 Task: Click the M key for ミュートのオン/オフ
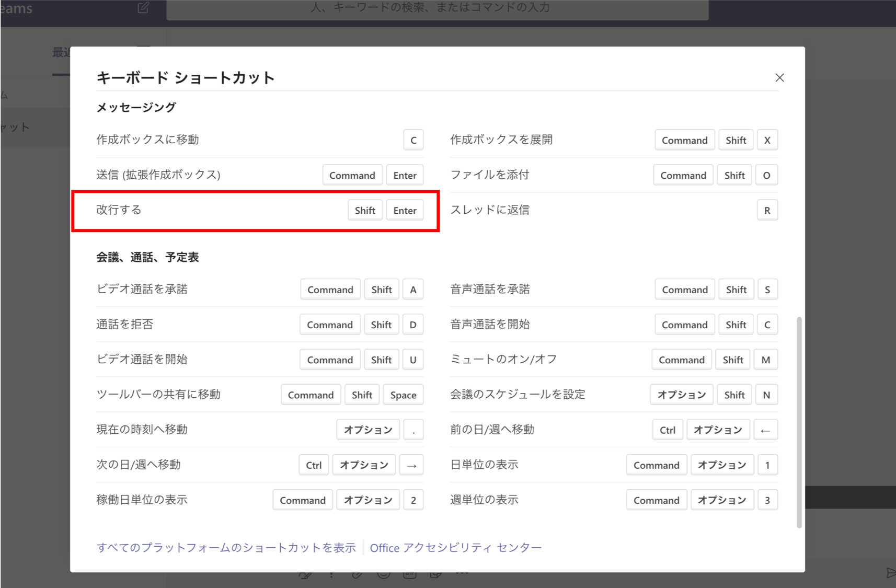(766, 360)
